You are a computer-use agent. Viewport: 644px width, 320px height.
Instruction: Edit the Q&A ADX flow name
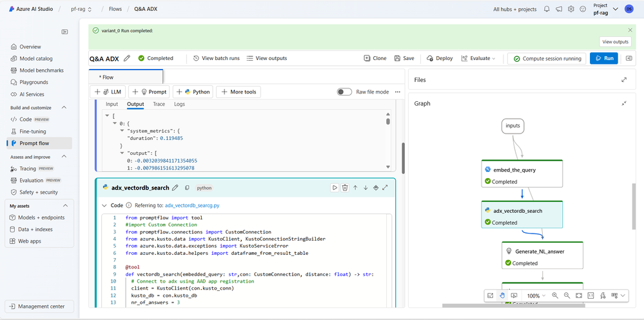pyautogui.click(x=127, y=58)
